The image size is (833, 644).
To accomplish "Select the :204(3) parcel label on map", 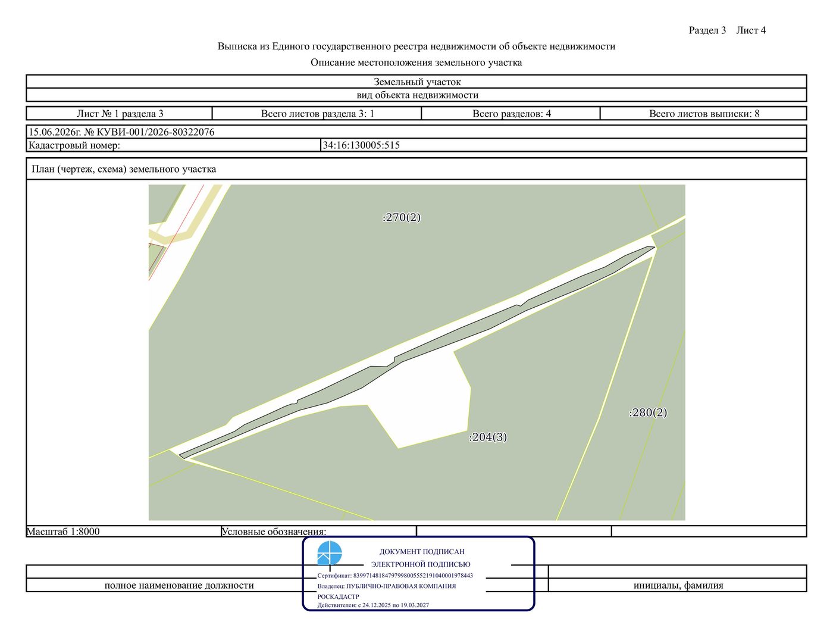I will [x=488, y=437].
